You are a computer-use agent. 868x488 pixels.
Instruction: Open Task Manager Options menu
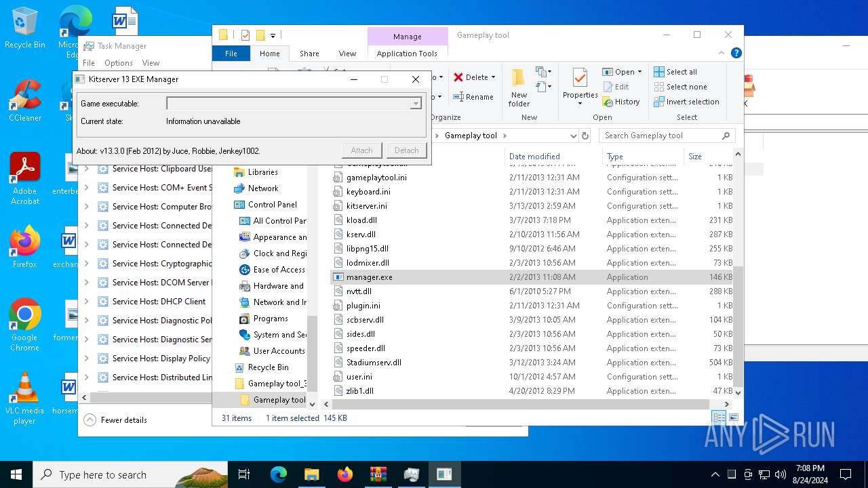119,63
